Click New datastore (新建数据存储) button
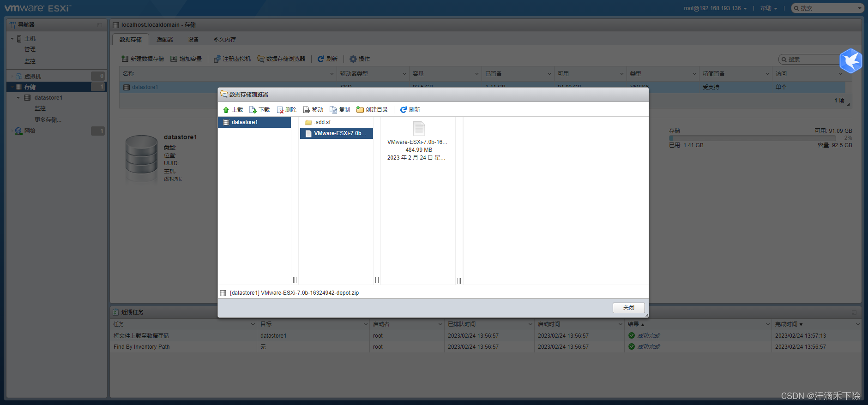This screenshot has height=405, width=868. [143, 59]
